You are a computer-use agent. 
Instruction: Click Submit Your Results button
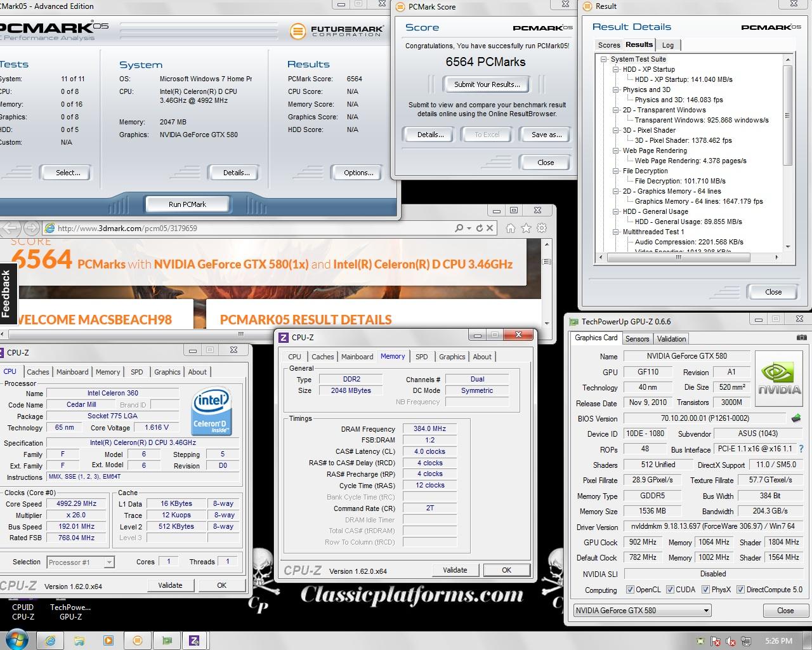487,84
